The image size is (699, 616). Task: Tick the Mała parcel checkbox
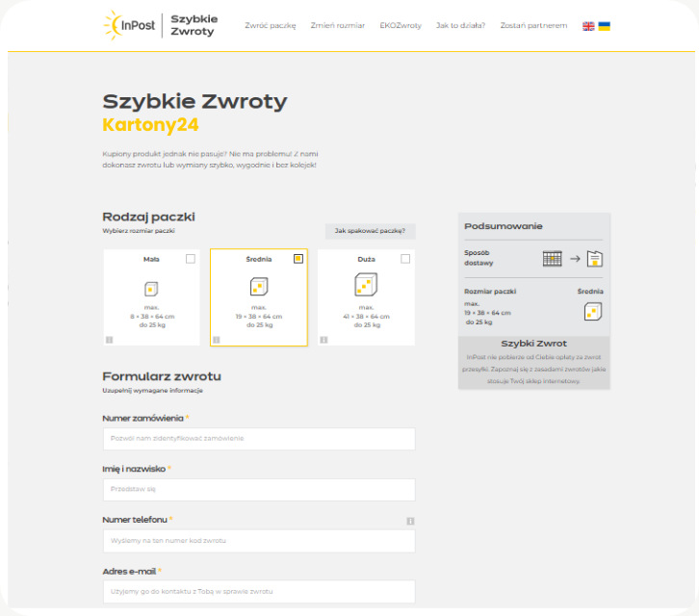click(x=191, y=259)
